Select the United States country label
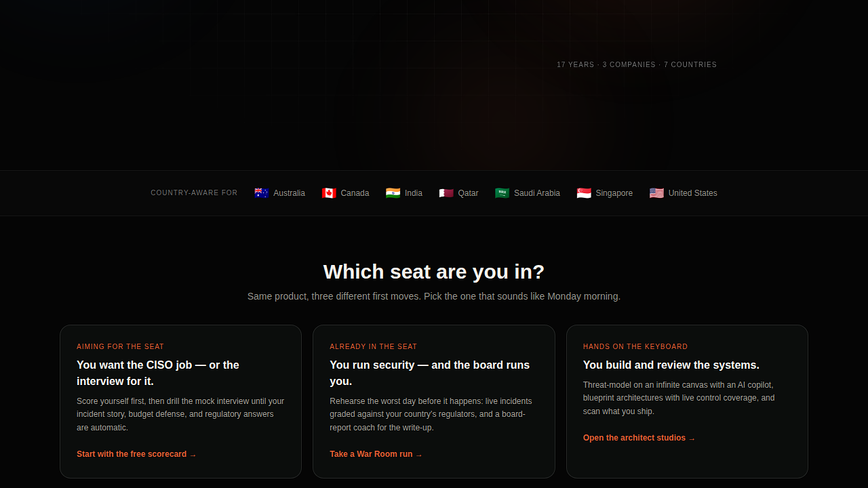This screenshot has height=488, width=868. 693,193
